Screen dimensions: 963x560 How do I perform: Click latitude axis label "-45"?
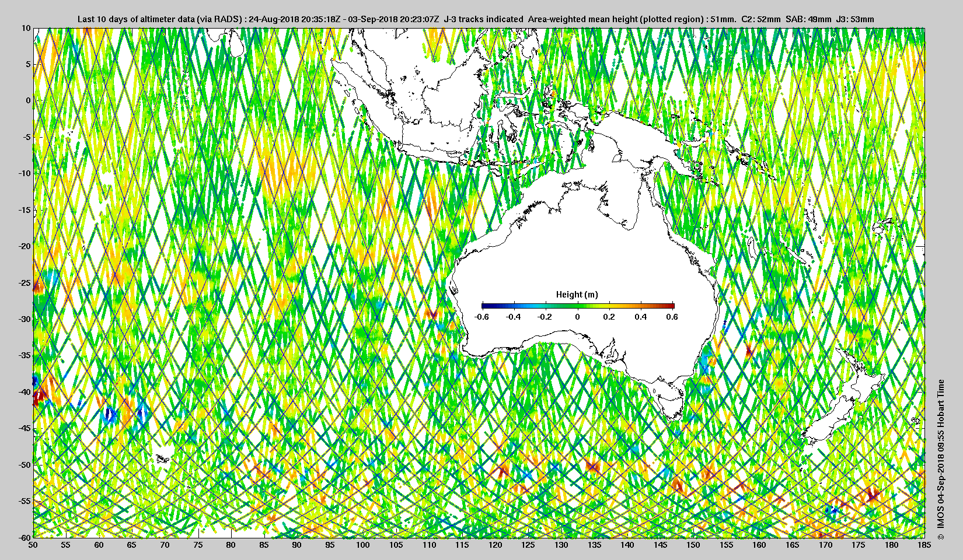coord(24,428)
